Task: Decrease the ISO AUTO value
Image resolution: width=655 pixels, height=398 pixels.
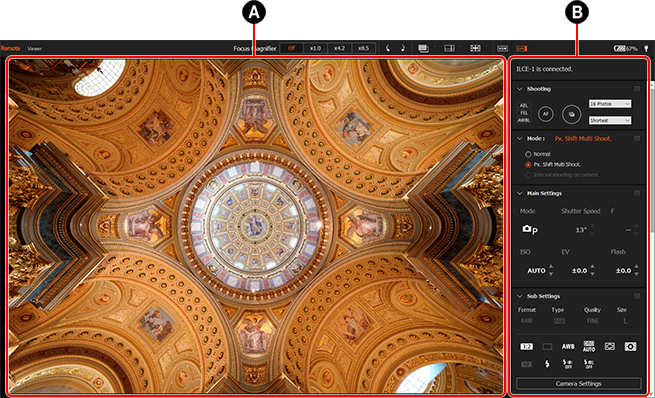Action: (x=551, y=274)
